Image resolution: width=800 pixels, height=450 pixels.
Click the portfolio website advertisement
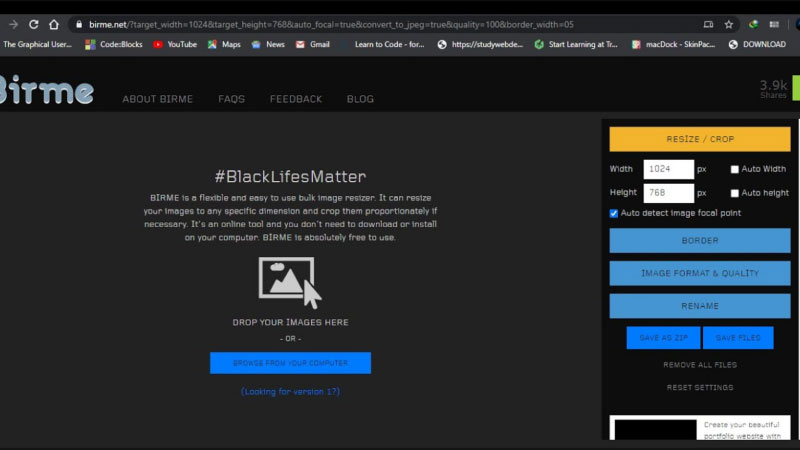[x=699, y=428]
